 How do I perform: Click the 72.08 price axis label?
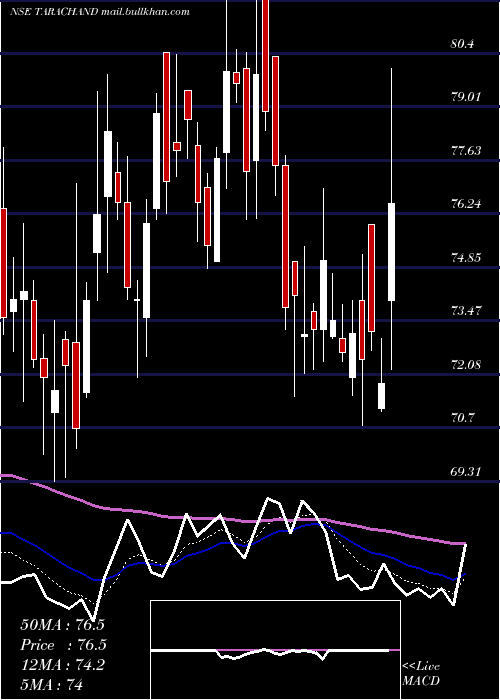click(x=466, y=365)
